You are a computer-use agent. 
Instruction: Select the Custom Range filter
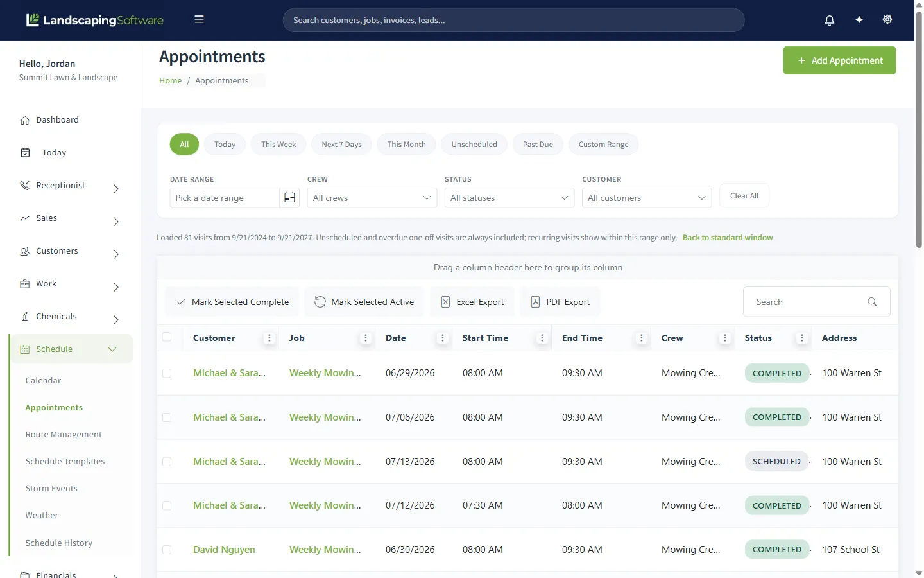(603, 144)
